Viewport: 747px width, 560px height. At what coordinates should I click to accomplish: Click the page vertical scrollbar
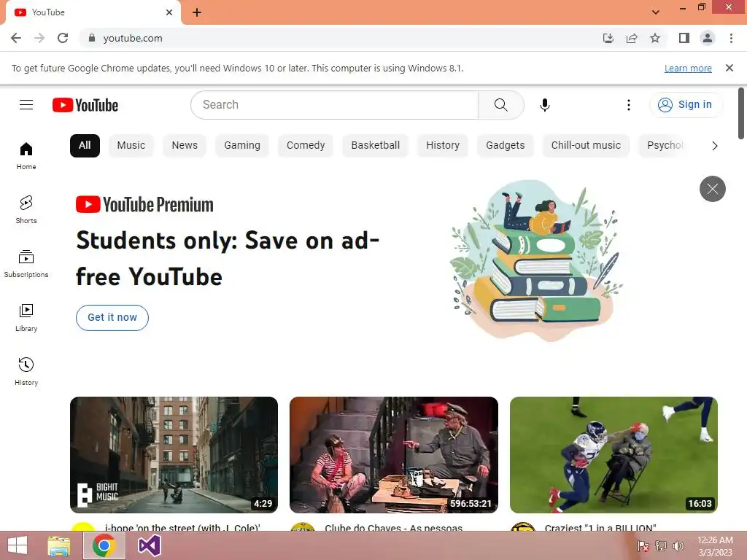pyautogui.click(x=741, y=113)
